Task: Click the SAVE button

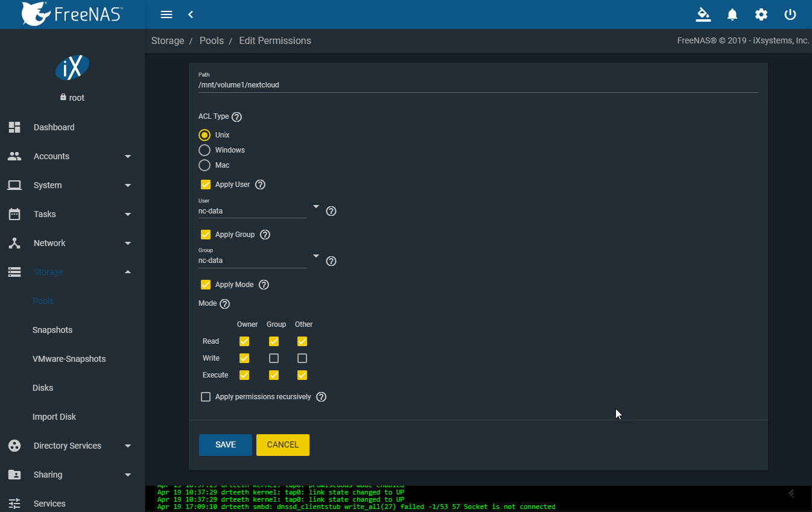Action: [226, 444]
